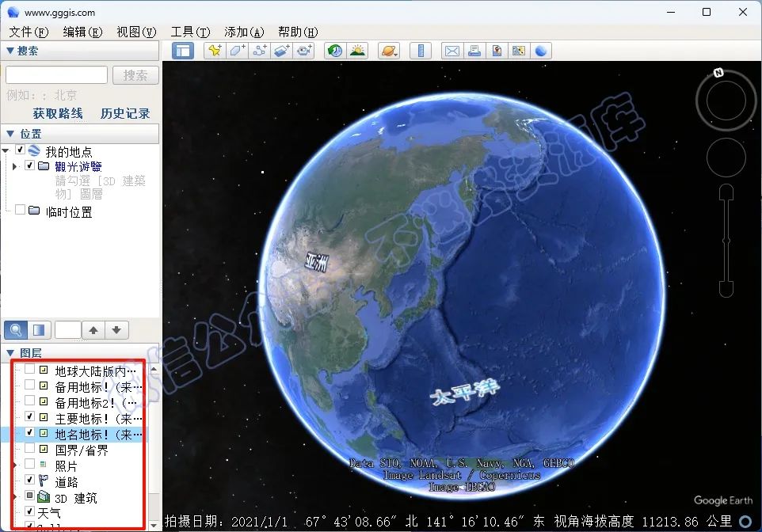Open the 帮助(H) menu
The image size is (762, 532).
(x=298, y=32)
